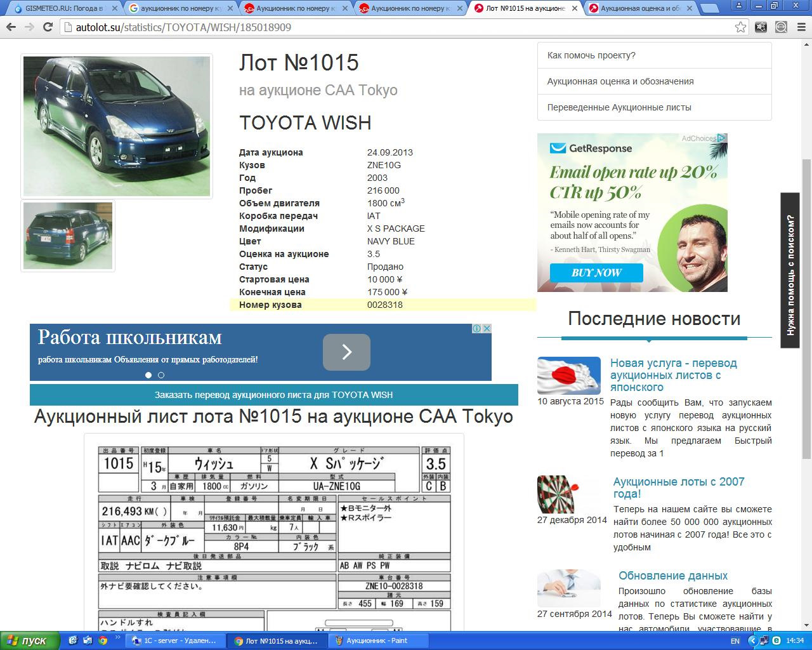Click the AdChoices icon on GetResponse ad

(x=722, y=138)
